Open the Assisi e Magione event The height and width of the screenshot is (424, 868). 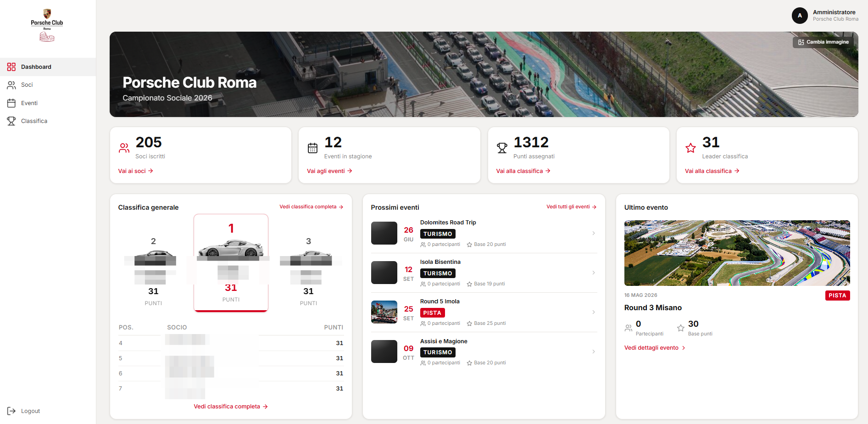(484, 351)
